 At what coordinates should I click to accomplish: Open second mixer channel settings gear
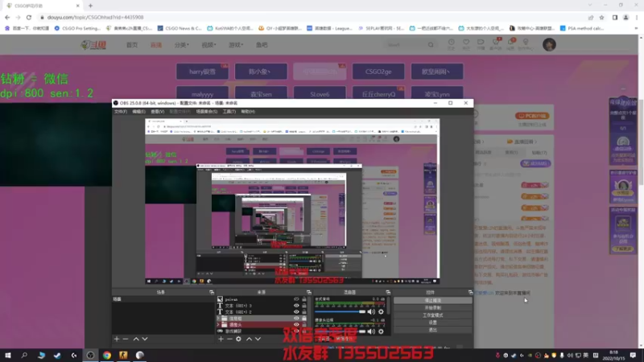click(381, 331)
